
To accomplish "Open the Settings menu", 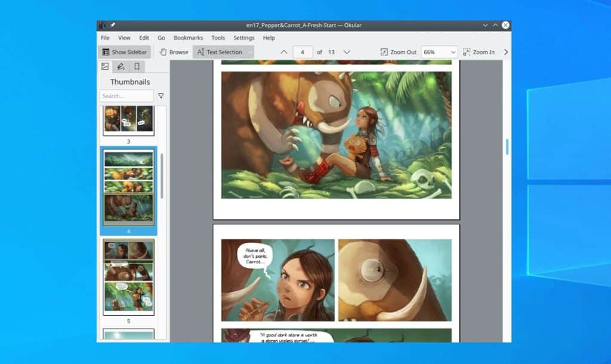I will [x=243, y=38].
